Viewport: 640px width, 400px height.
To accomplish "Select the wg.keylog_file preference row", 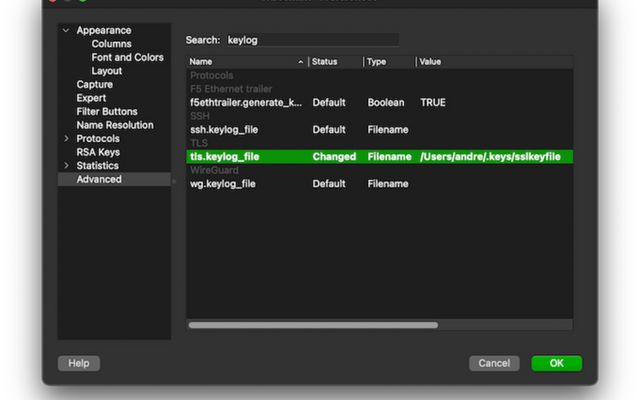I will pyautogui.click(x=223, y=184).
